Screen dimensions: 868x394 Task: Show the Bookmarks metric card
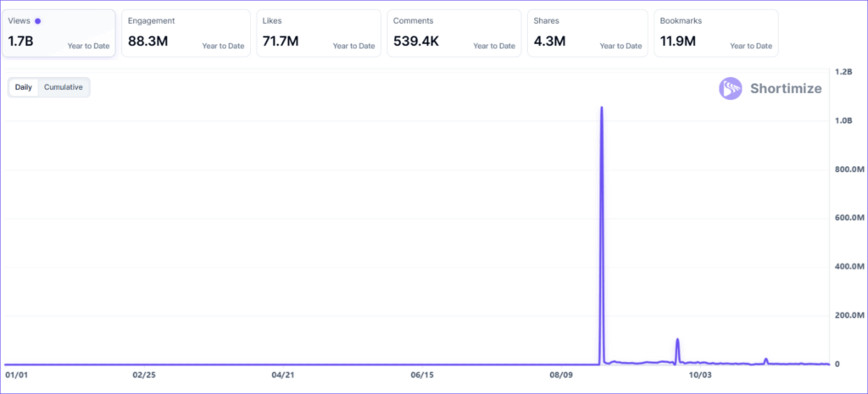pos(715,33)
